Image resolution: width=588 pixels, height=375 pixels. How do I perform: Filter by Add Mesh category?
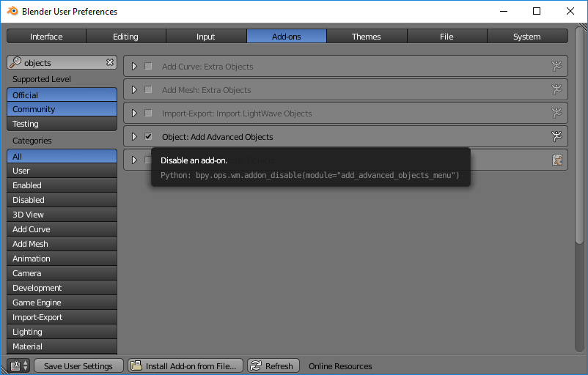click(x=62, y=243)
